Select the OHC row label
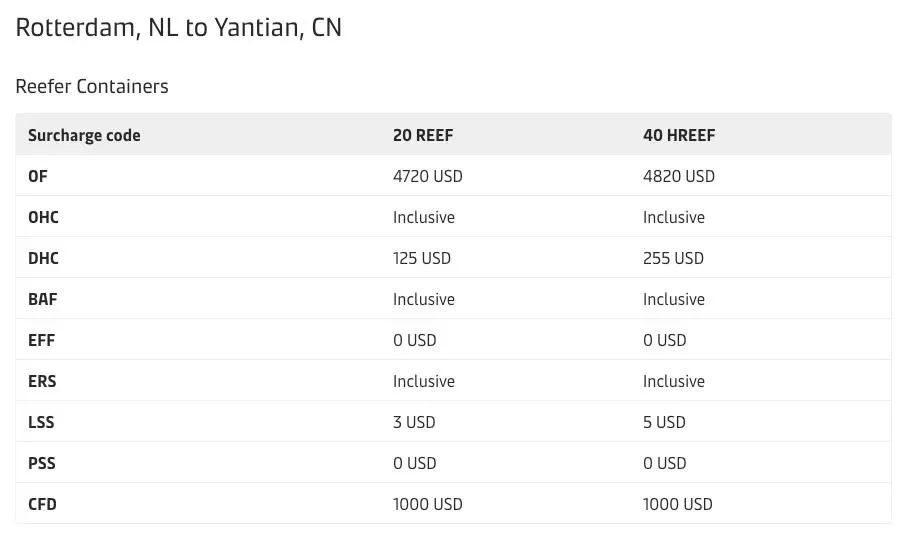The width and height of the screenshot is (900, 538). (43, 217)
